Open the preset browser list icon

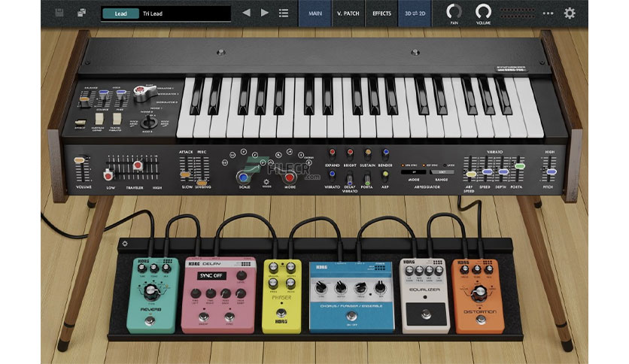coord(284,14)
